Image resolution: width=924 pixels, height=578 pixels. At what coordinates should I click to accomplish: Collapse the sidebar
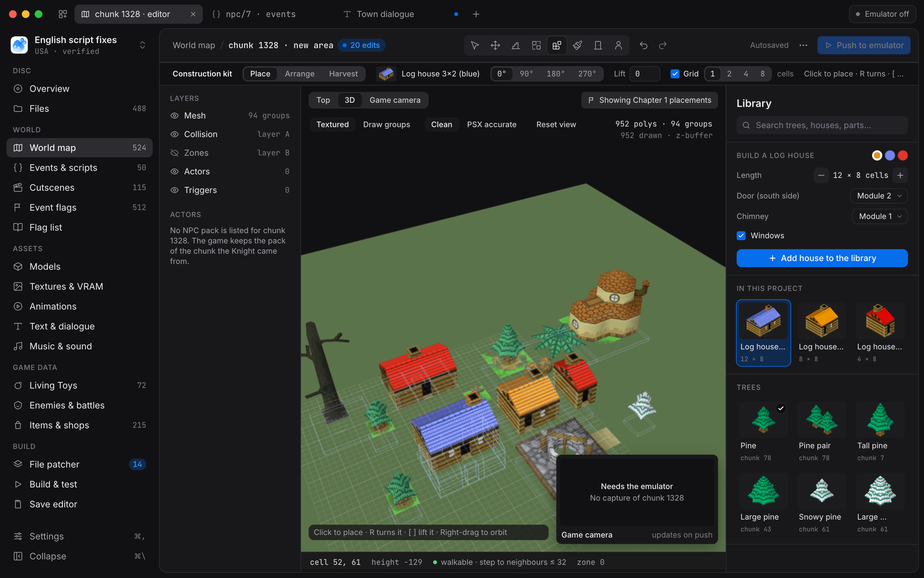(x=80, y=556)
